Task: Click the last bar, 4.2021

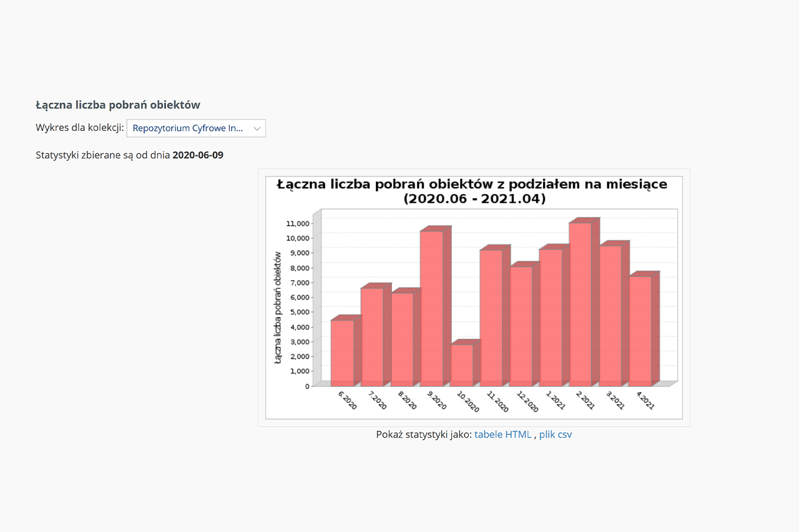Action: 640,331
